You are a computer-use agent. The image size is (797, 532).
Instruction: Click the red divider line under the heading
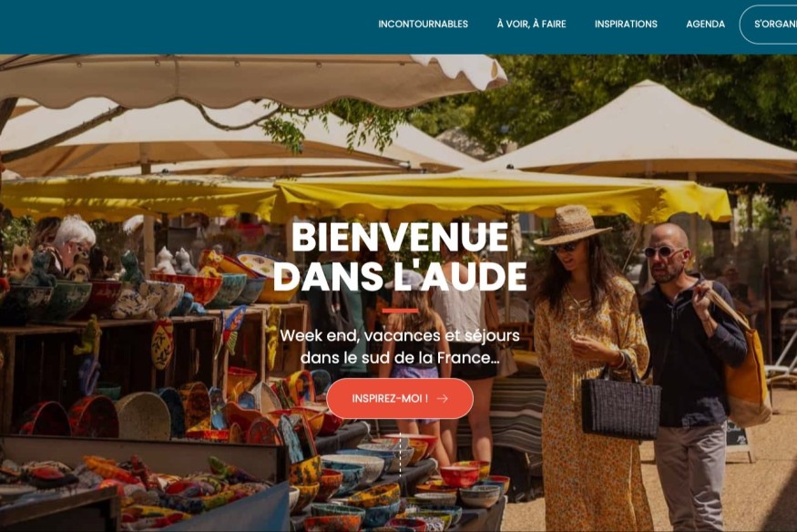[x=400, y=311]
